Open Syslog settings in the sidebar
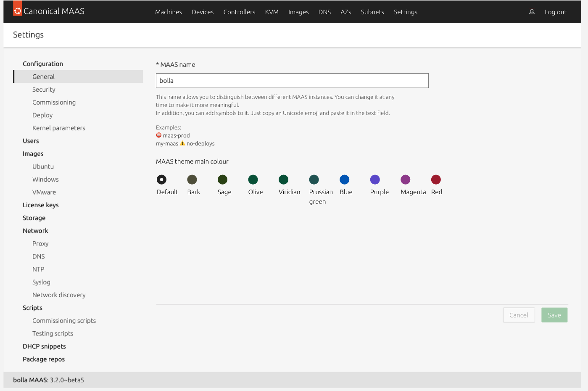This screenshot has height=391, width=588. [x=41, y=282]
